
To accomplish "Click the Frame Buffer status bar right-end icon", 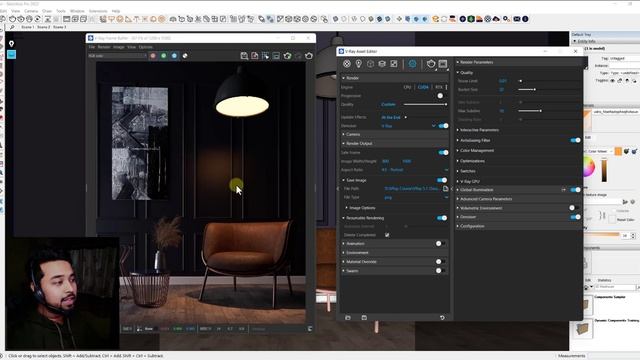I will (310, 329).
